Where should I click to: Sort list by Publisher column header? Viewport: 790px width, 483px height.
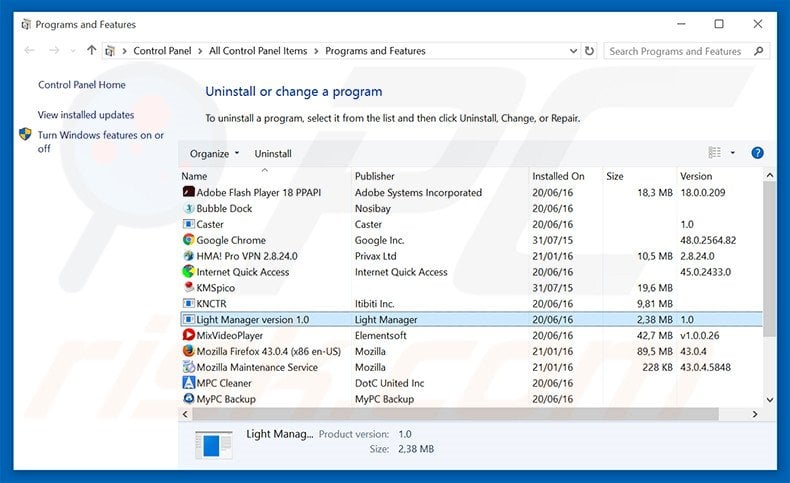tap(375, 176)
